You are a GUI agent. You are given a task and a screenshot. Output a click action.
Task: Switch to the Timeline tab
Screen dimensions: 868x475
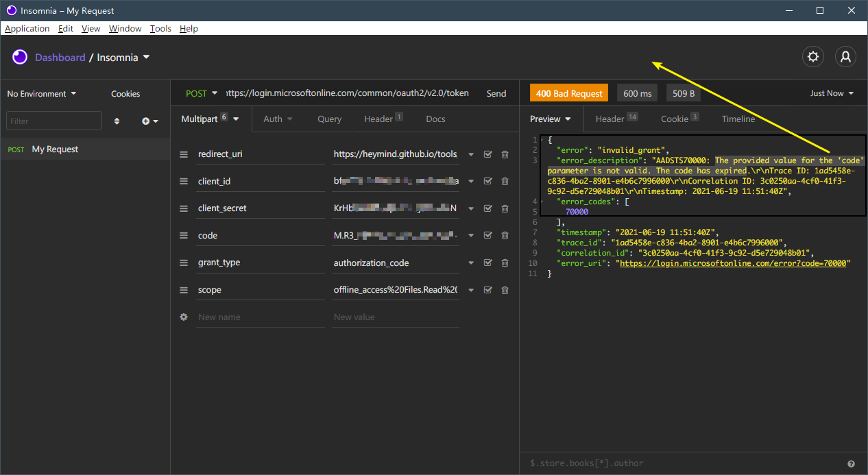pos(738,119)
